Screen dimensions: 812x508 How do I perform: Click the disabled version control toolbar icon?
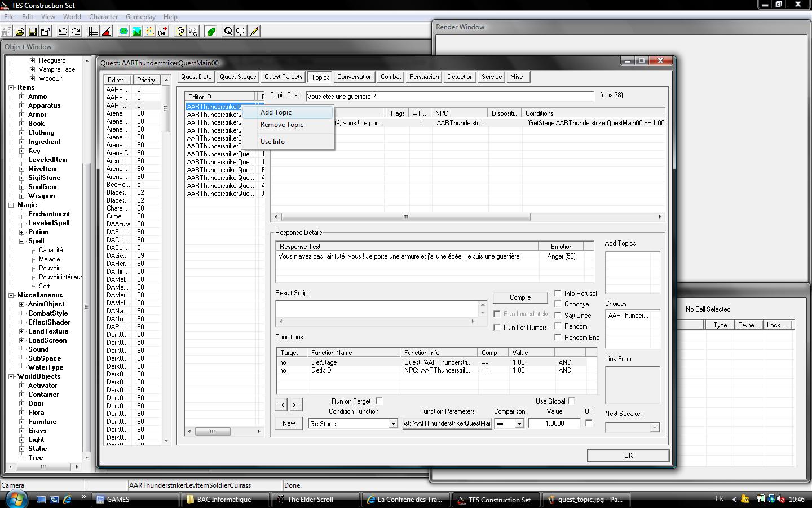pyautogui.click(x=7, y=32)
